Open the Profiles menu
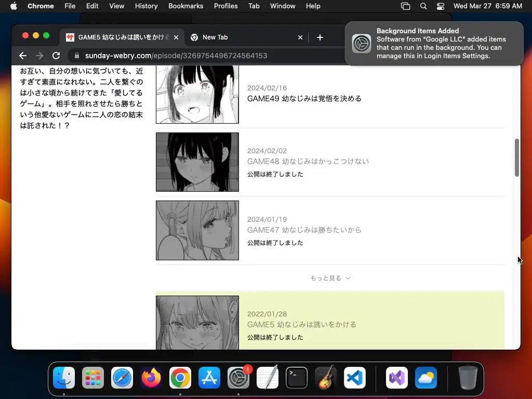 [x=225, y=6]
